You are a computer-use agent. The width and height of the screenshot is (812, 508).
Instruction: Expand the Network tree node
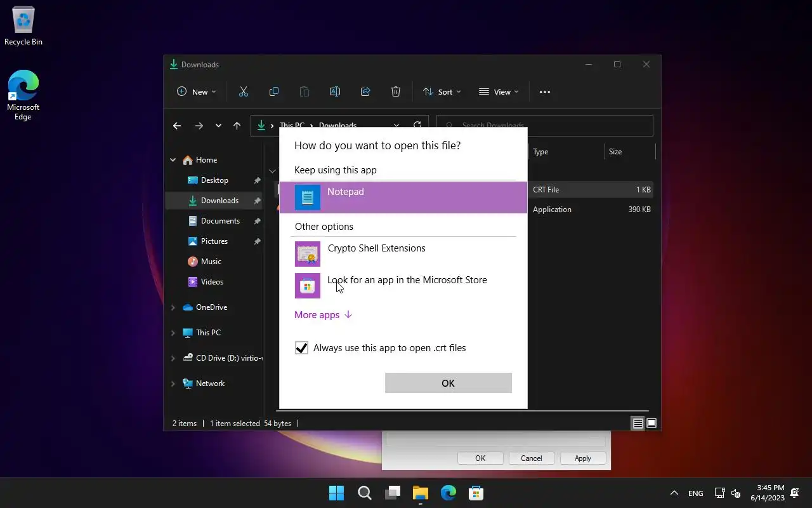[x=173, y=384]
